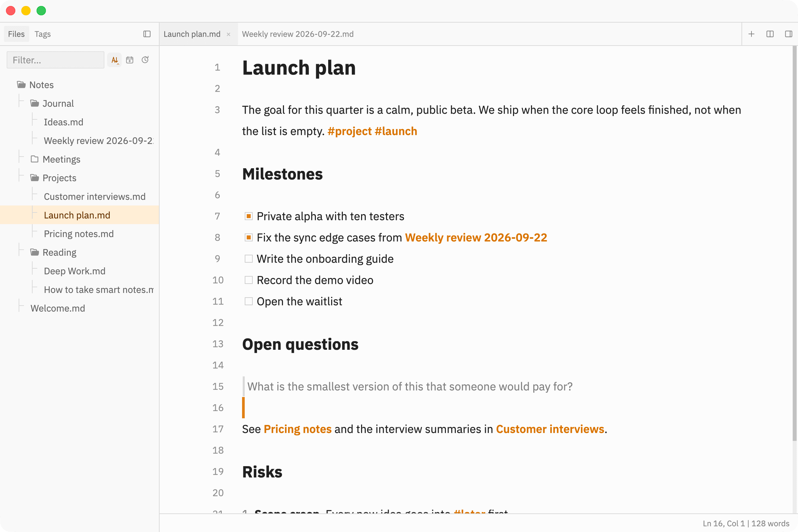Click the Milestones heading
This screenshot has width=798, height=532.
(x=282, y=174)
